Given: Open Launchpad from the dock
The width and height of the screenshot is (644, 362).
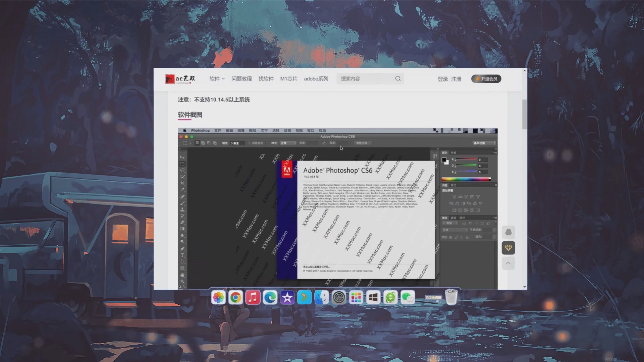Looking at the screenshot, I should (356, 297).
